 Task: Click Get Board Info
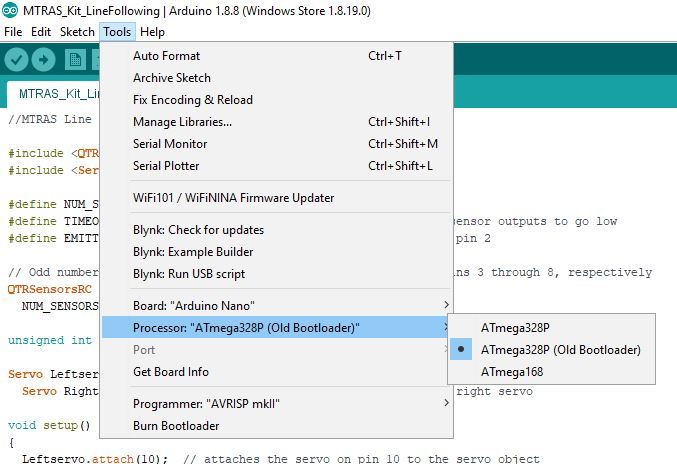coord(276,372)
